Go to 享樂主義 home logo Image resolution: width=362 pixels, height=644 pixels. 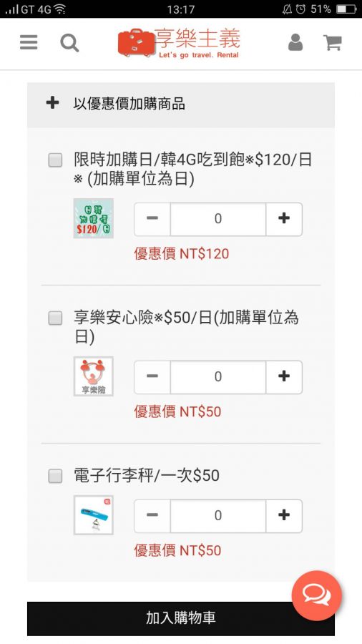click(x=179, y=43)
